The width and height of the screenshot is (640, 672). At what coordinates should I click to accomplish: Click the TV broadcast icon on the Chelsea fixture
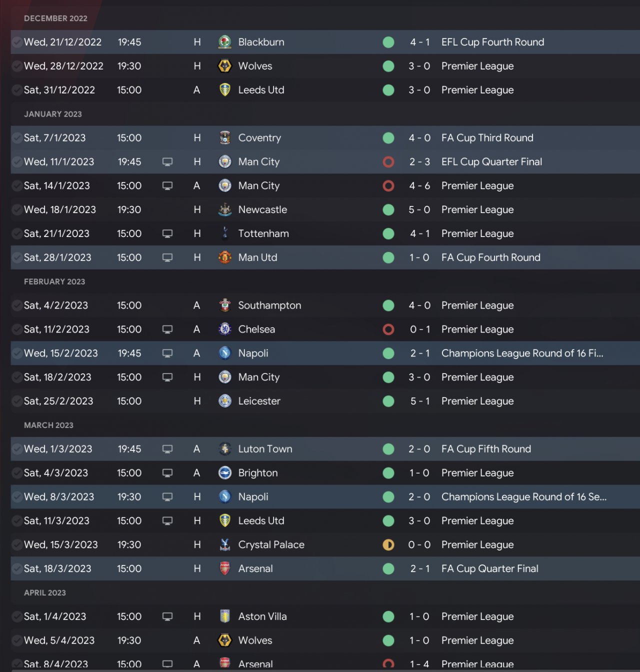[167, 329]
